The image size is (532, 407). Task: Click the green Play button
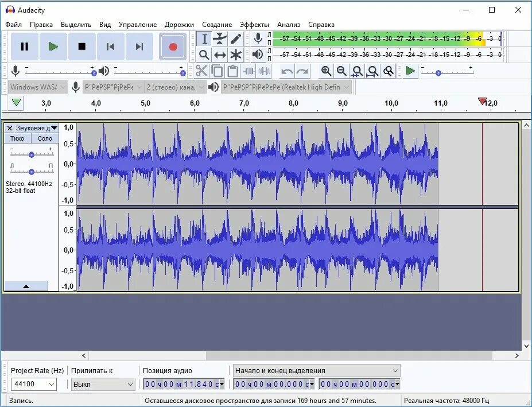coord(53,46)
